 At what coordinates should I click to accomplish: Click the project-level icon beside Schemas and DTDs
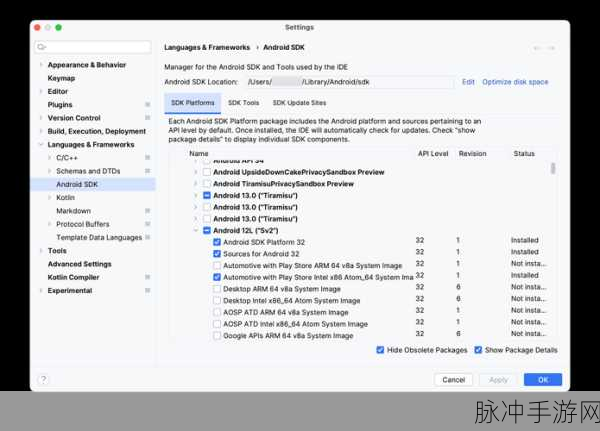pyautogui.click(x=148, y=171)
